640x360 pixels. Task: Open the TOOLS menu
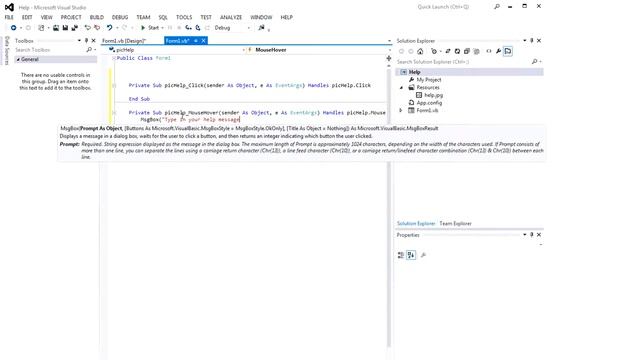[184, 17]
